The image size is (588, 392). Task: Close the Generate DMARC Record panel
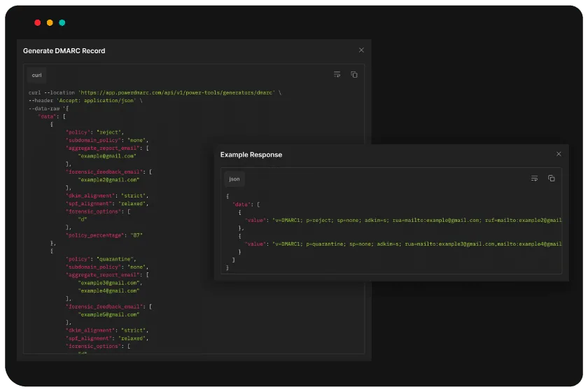click(x=361, y=50)
